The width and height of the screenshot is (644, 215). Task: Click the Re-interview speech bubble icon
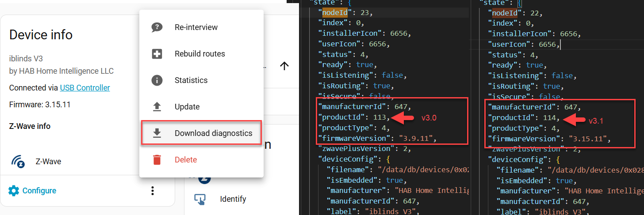(157, 27)
